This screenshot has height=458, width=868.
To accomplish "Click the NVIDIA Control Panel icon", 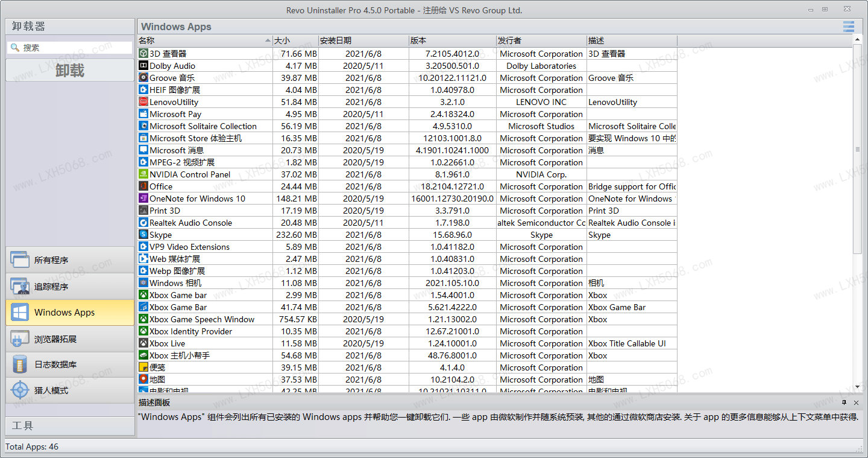I will coord(143,174).
